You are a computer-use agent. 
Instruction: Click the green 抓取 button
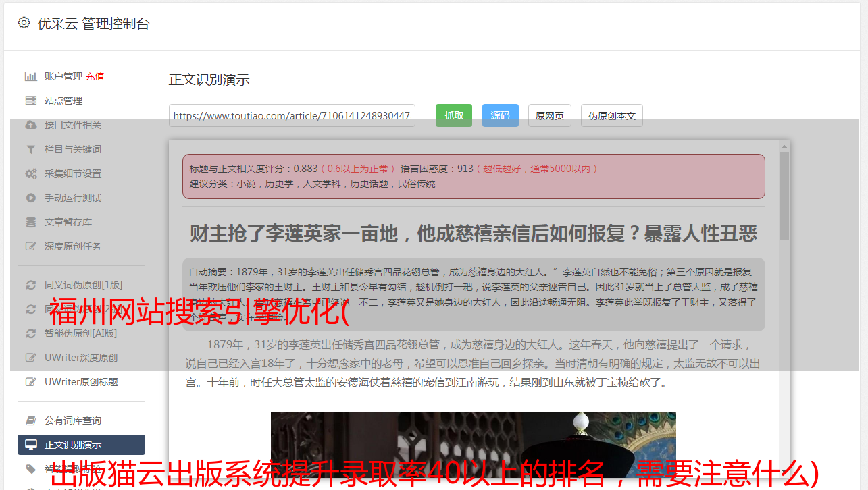(454, 115)
